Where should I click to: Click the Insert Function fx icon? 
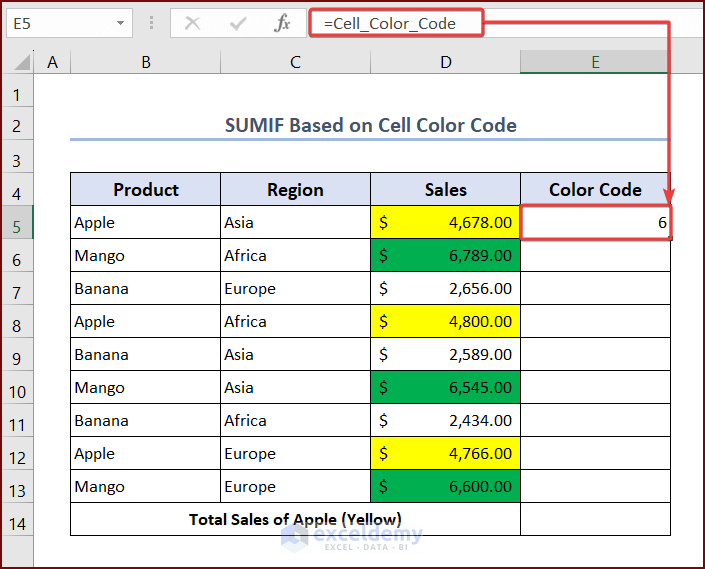click(x=283, y=23)
